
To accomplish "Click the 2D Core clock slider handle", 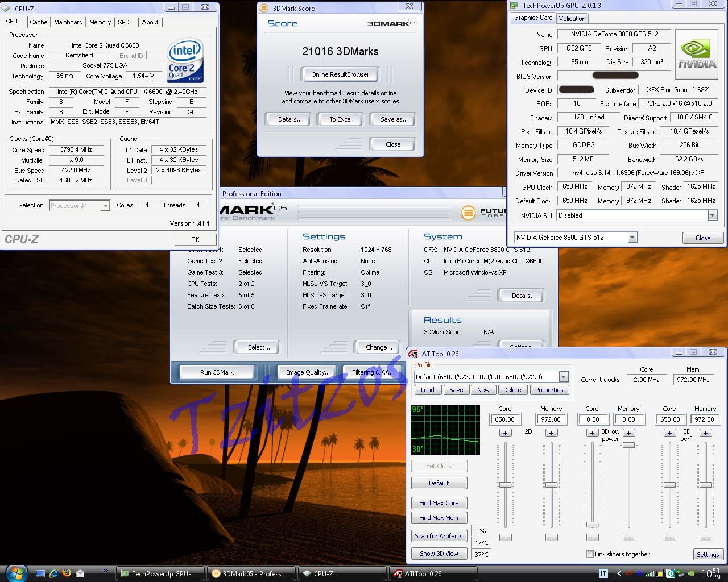I will [x=505, y=485].
